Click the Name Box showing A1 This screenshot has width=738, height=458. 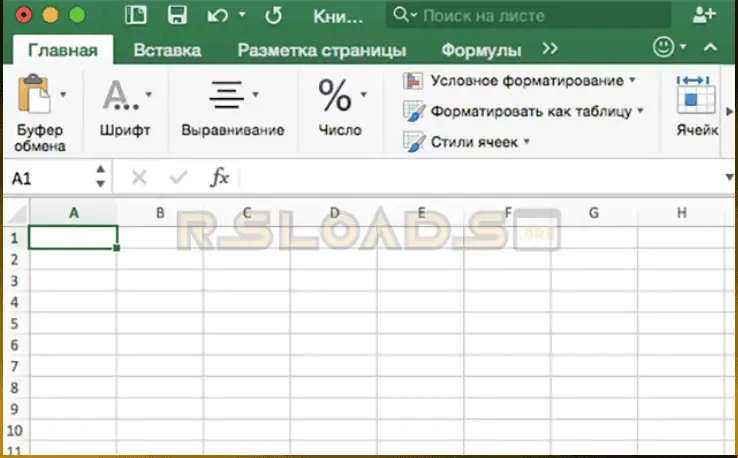(49, 178)
